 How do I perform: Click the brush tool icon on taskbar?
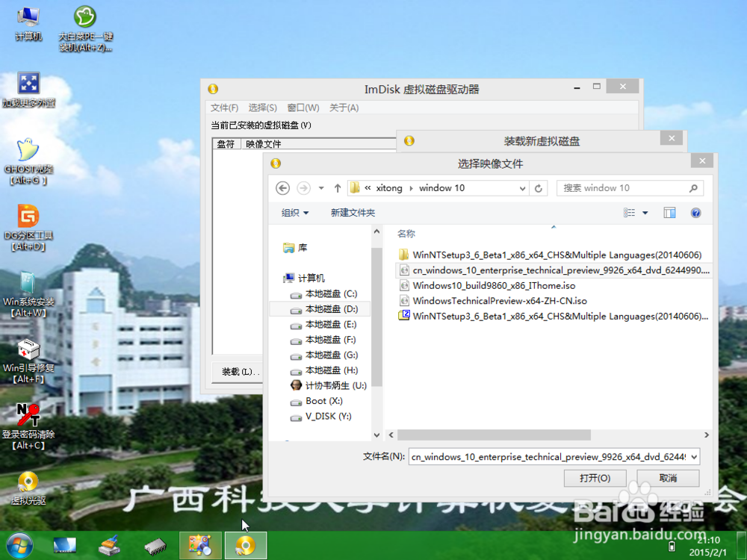[x=109, y=546]
